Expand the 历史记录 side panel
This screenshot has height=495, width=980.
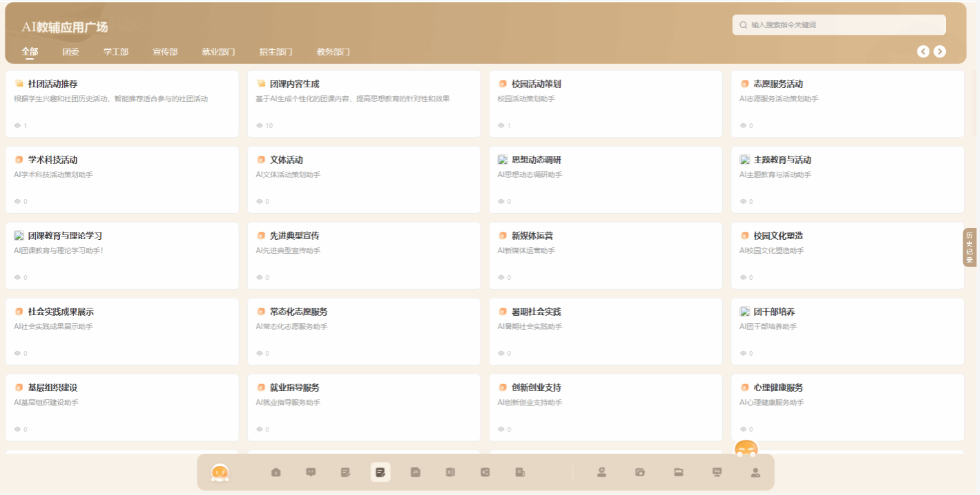(969, 247)
